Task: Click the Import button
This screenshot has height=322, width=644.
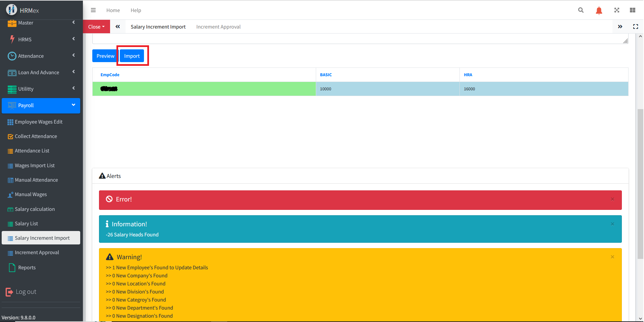Action: [132, 56]
